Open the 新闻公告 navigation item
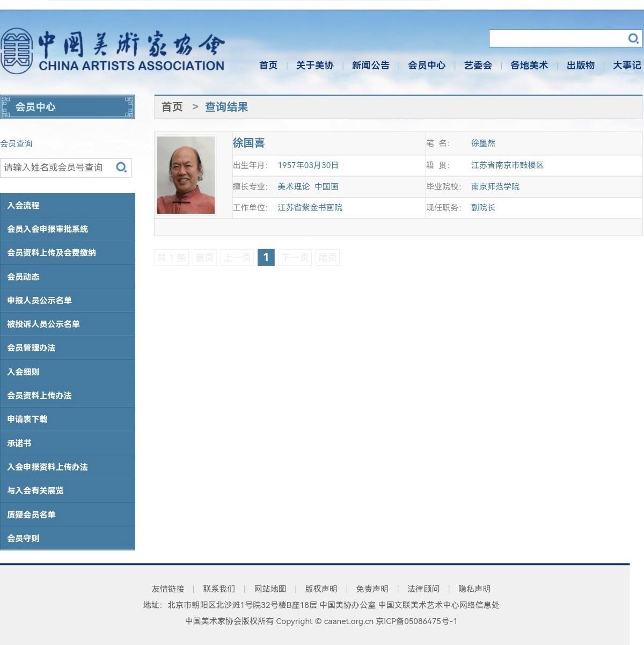Screen dimensions: 644x645 tap(371, 66)
